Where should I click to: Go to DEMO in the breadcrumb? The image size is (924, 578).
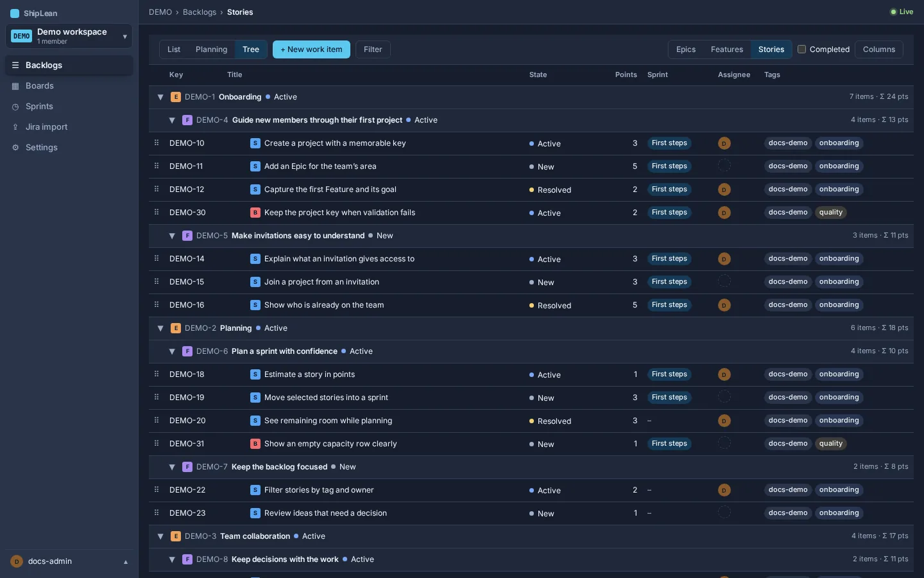point(160,12)
